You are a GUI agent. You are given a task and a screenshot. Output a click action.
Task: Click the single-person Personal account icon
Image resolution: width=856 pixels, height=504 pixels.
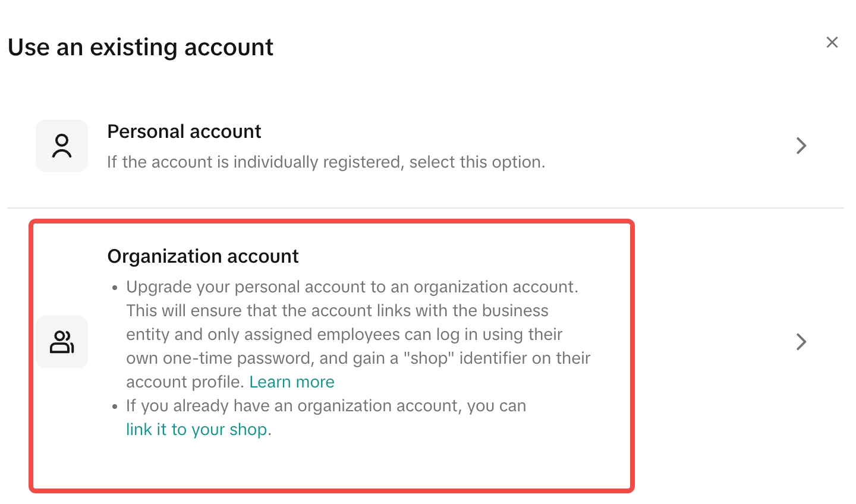(62, 146)
